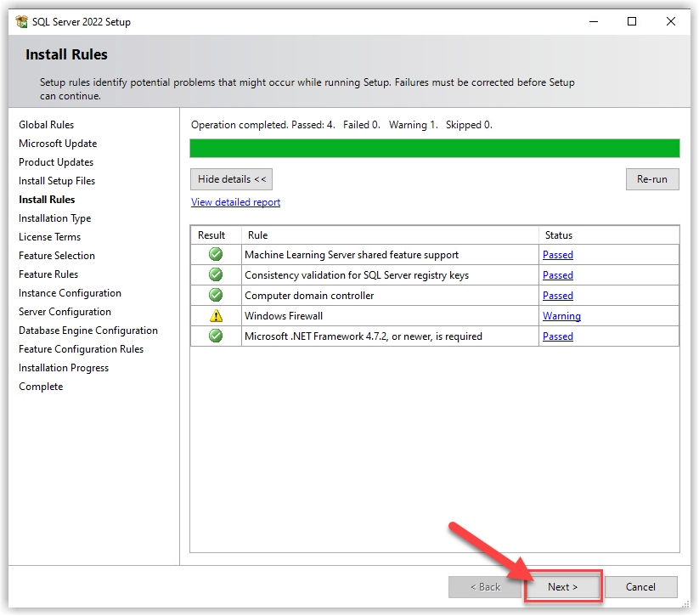Sort by the Rule column header

[390, 235]
